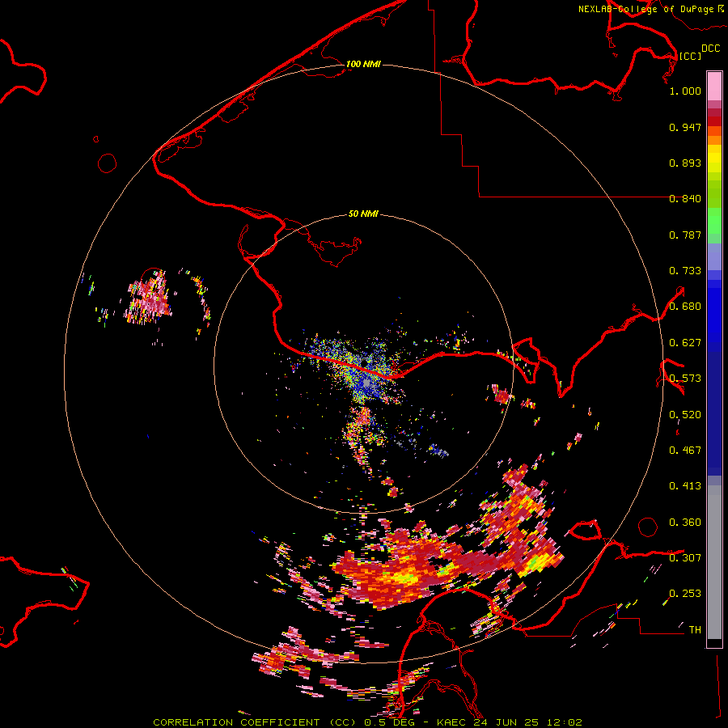Screen dimensions: 728x728
Task: Click the 0.787 legend value
Action: (x=685, y=235)
